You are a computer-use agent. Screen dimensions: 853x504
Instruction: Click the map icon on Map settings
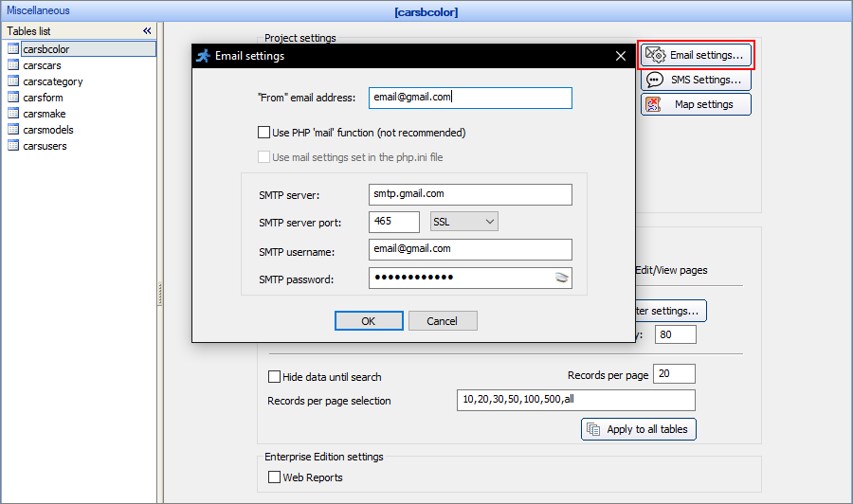tap(653, 104)
